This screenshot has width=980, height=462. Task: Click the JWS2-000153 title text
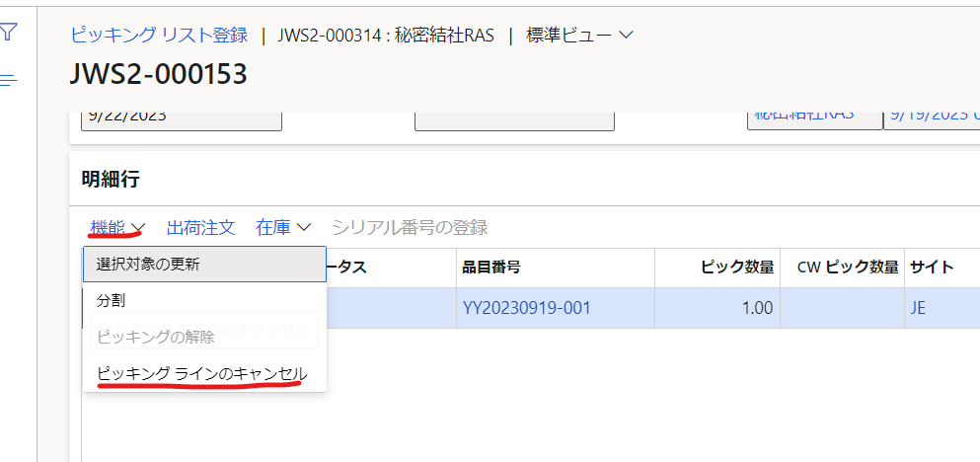tap(159, 74)
